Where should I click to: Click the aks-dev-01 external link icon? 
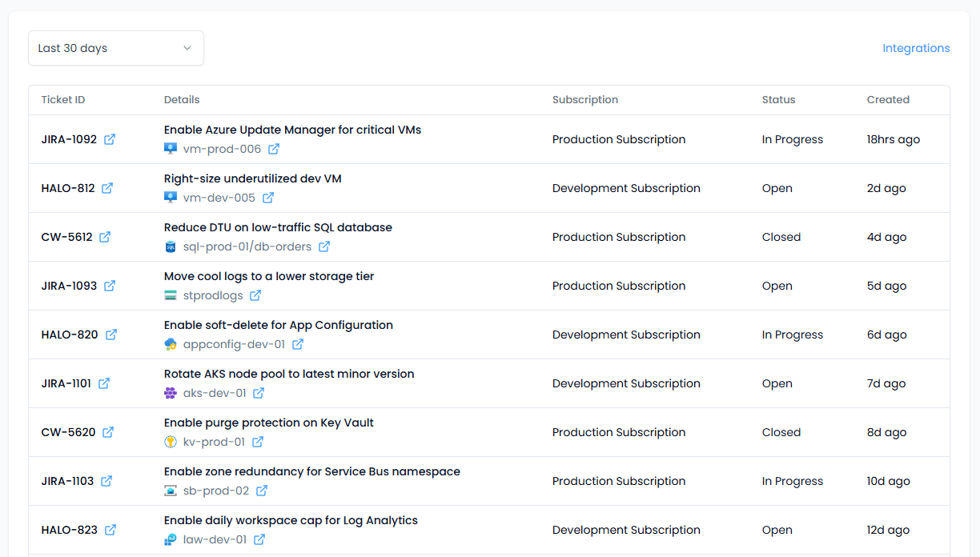click(259, 393)
